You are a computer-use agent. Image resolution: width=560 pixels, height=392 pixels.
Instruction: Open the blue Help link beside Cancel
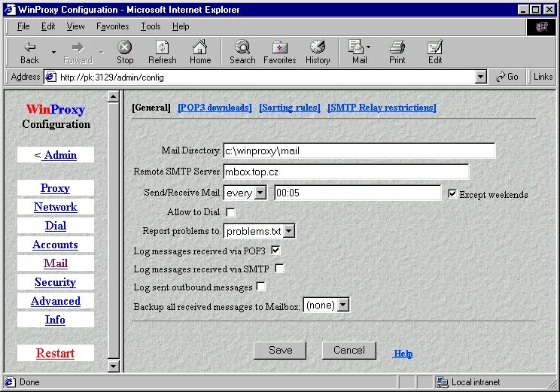pos(403,354)
